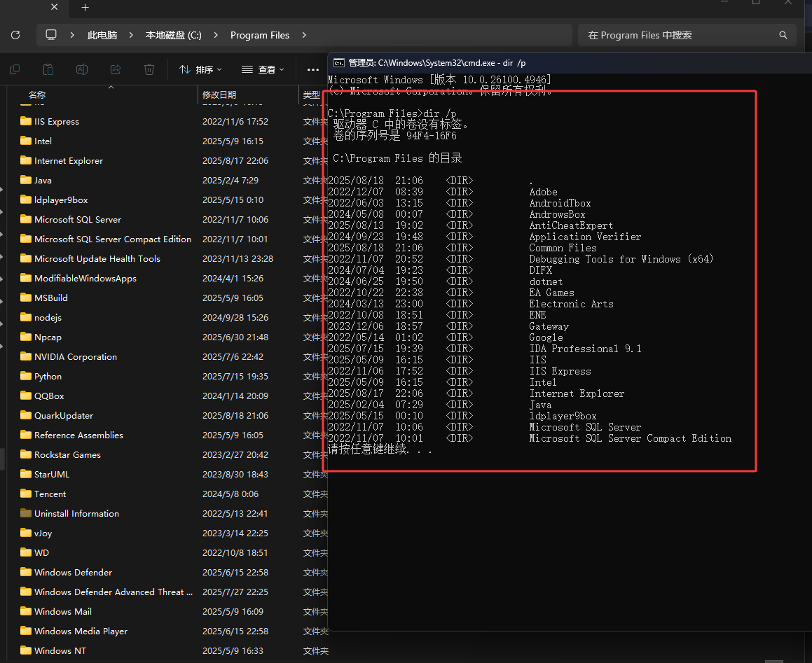Expand chevron after 本地磁盘 (C:)
Image resolution: width=812 pixels, height=663 pixels.
point(216,35)
